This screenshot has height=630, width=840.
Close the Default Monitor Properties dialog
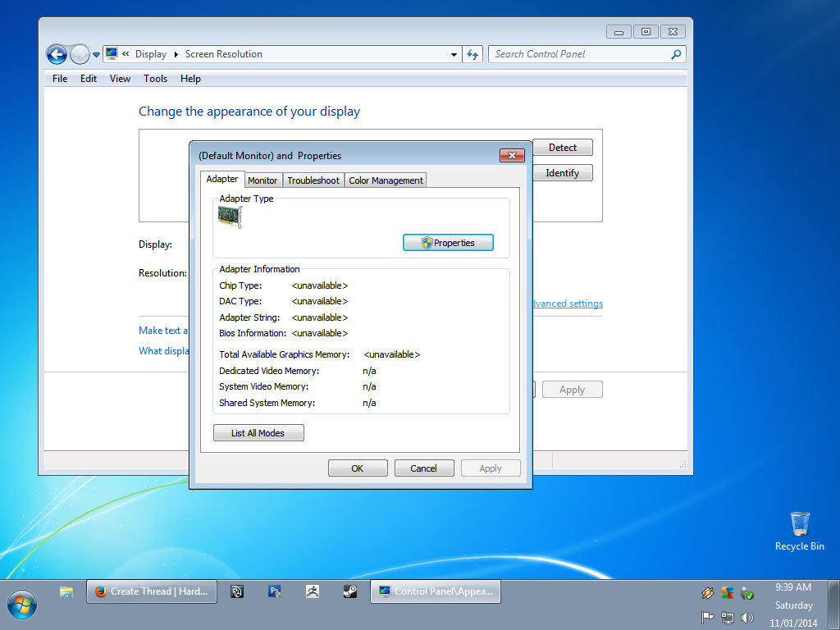(x=512, y=155)
